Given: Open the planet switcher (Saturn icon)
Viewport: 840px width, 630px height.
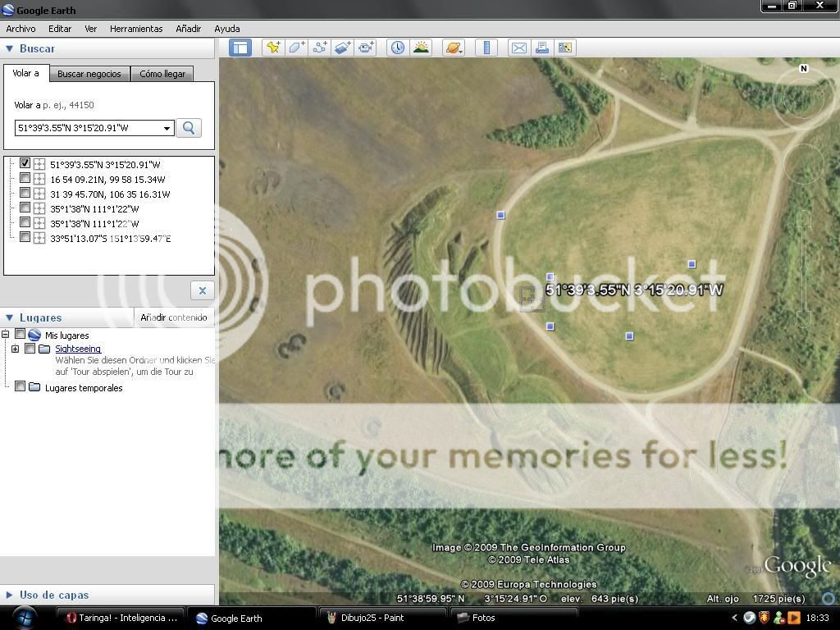Looking at the screenshot, I should (453, 48).
